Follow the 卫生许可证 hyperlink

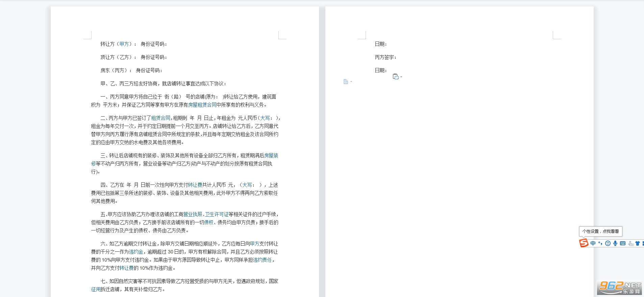coord(217,214)
